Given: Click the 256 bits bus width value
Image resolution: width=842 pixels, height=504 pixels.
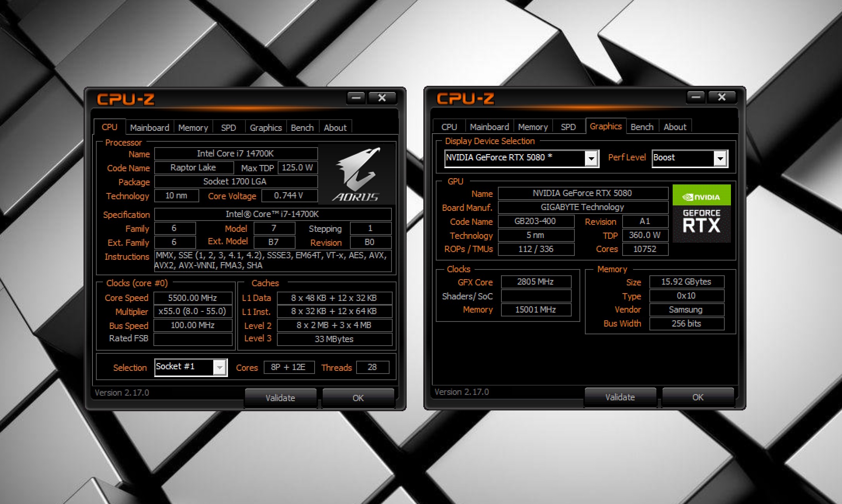Looking at the screenshot, I should tap(687, 324).
